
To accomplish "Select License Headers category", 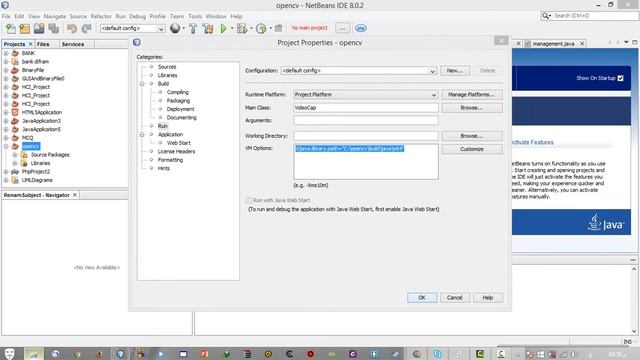I will (x=176, y=151).
